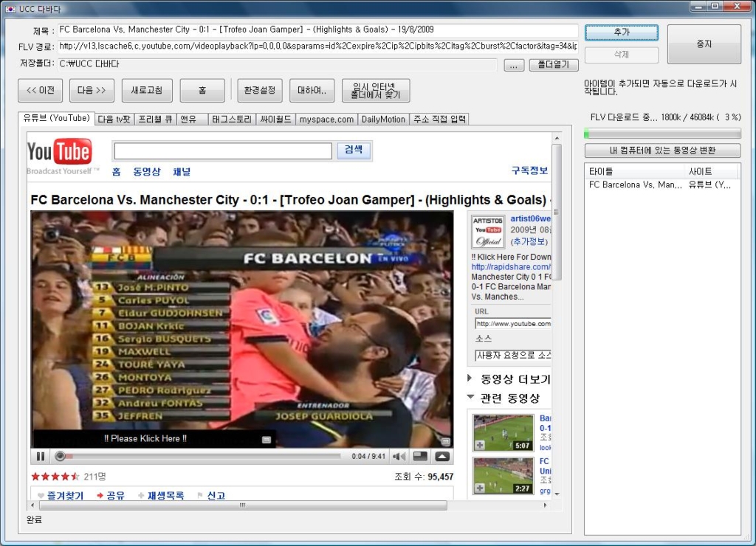Go to the myspace.com tab

point(326,120)
